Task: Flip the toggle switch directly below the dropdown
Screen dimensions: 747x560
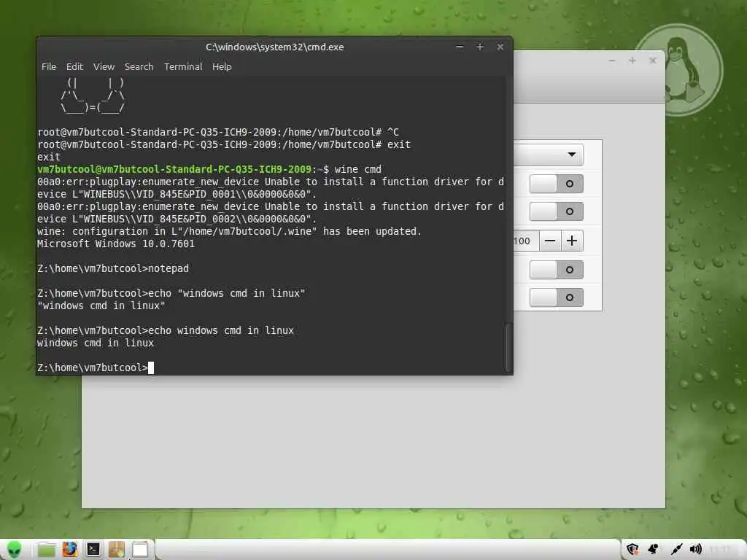Action: point(557,184)
